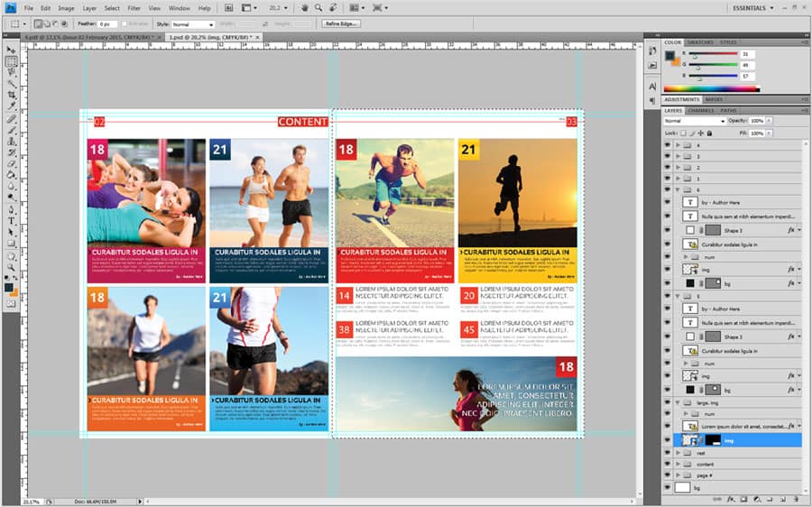Select the Lasso tool
812x507 pixels.
pyautogui.click(x=11, y=72)
